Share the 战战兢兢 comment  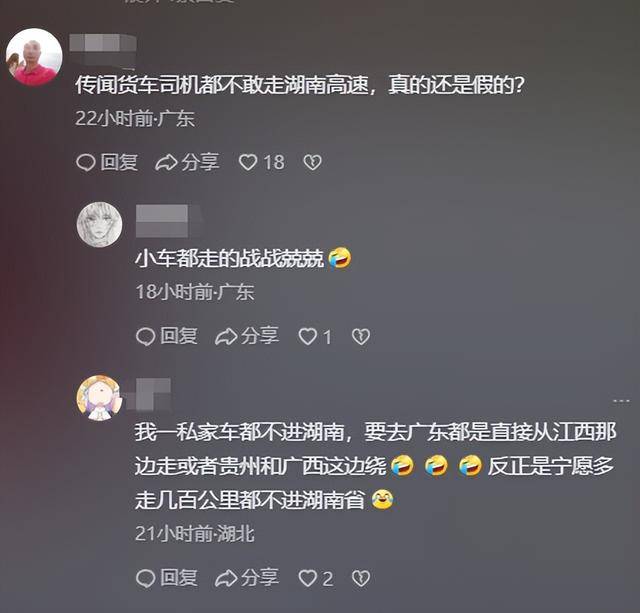point(247,336)
